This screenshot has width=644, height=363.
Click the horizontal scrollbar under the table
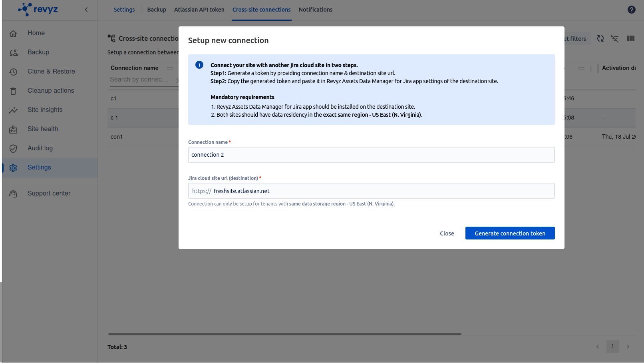point(284,334)
